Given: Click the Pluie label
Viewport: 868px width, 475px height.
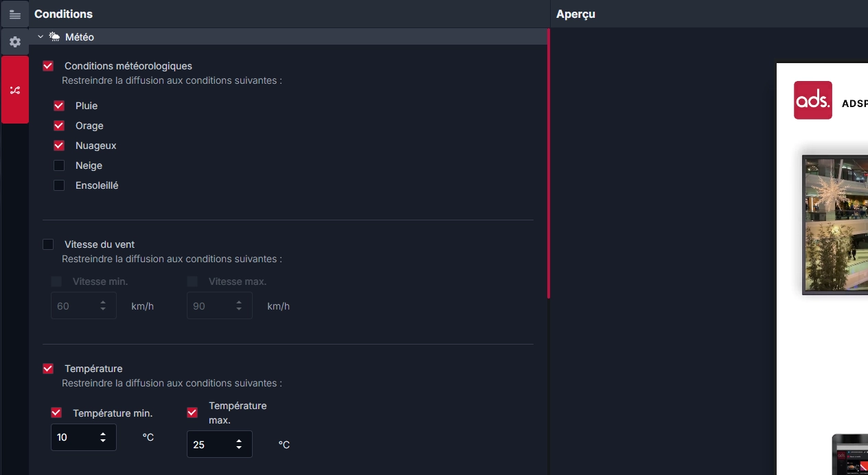Looking at the screenshot, I should point(87,106).
